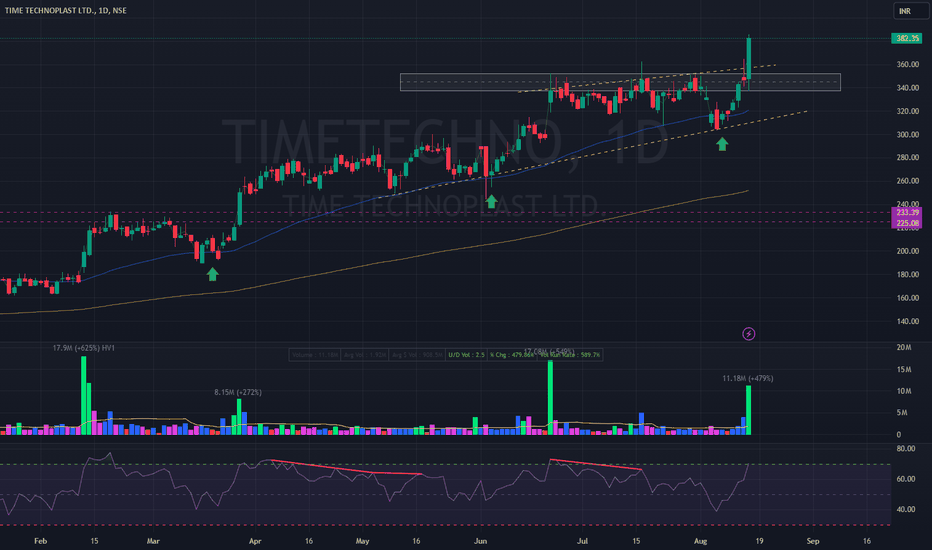Click the 8.15M (+272%) volume label
The image size is (932, 550).
(238, 392)
